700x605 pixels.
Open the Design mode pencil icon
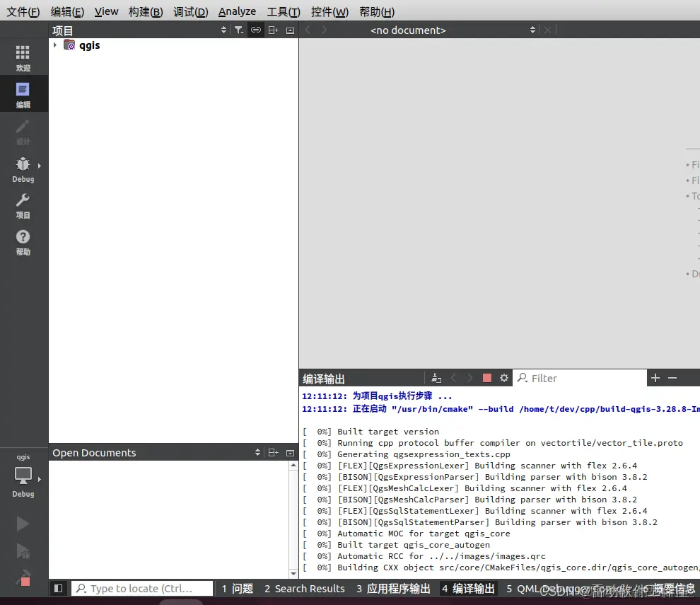click(23, 132)
